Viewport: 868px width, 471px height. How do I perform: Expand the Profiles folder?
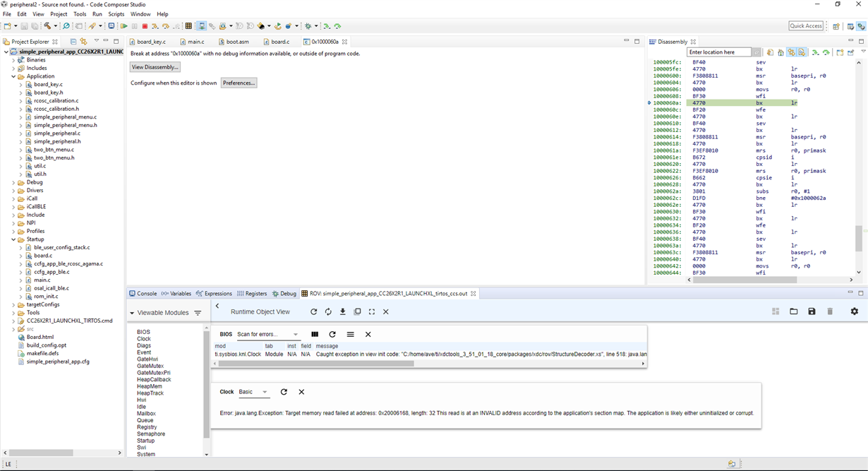(x=13, y=231)
